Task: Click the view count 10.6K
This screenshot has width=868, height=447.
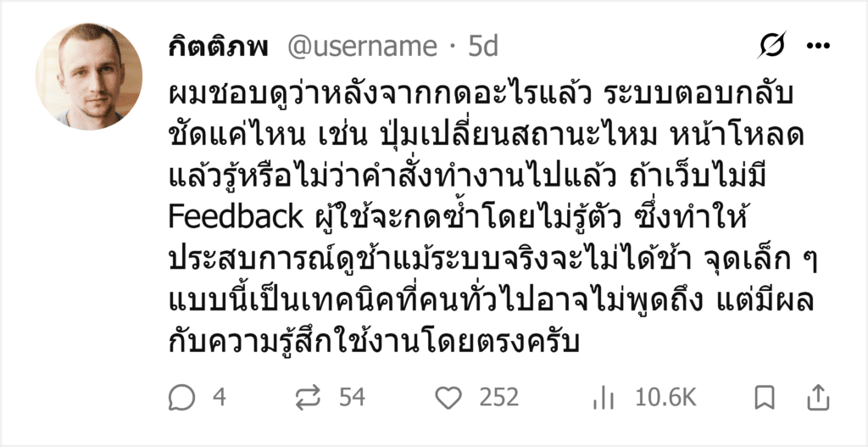Action: (x=665, y=398)
